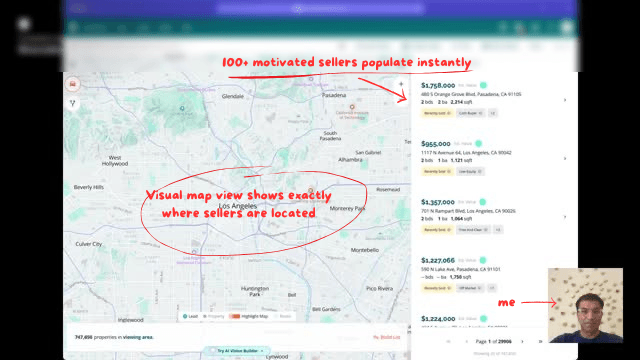
Task: Click the fork-shaped map tool icon
Action: 73,104
